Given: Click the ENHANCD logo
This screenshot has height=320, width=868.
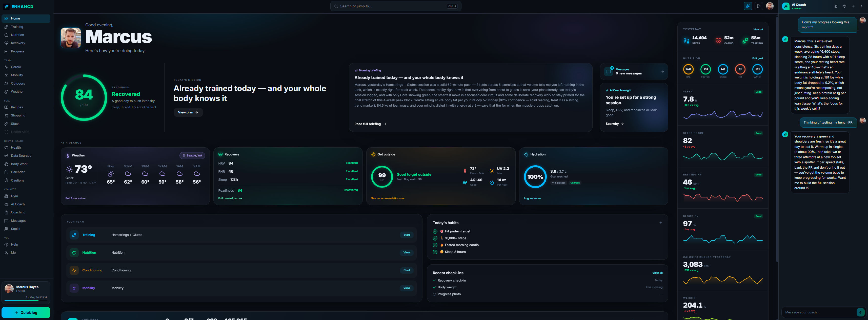Looking at the screenshot, I should (x=18, y=6).
